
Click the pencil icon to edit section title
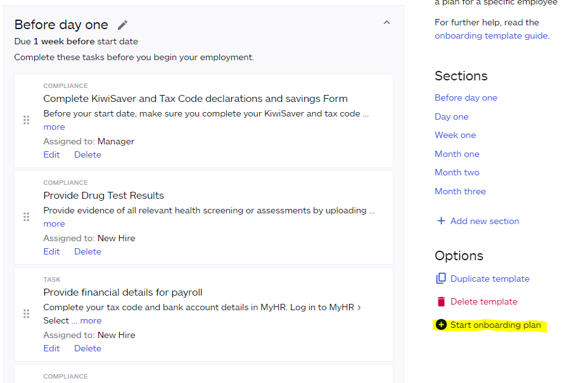coord(122,25)
